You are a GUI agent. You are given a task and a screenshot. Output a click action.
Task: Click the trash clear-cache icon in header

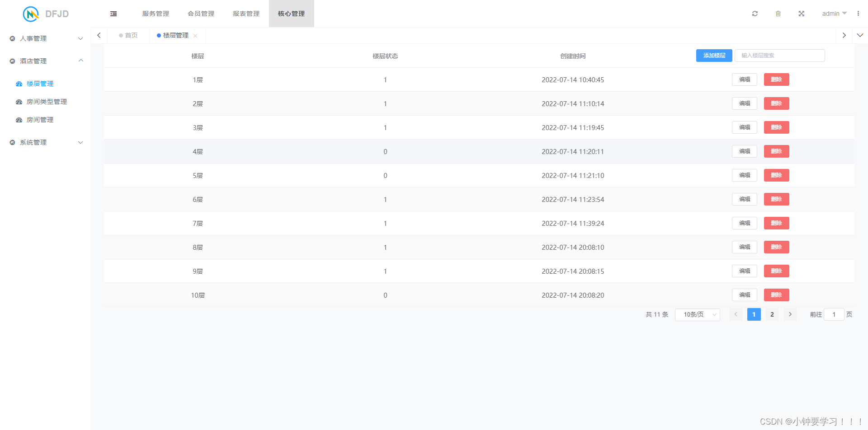coord(778,14)
